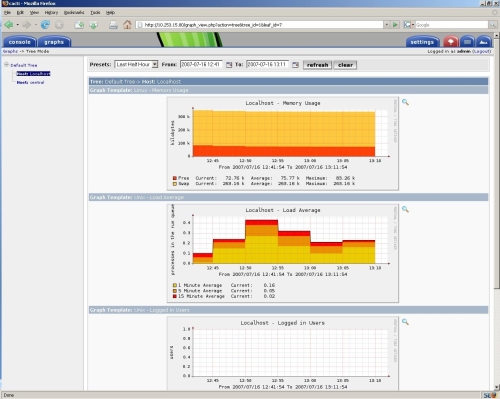Zoom the Load Average graph with magnifier
This screenshot has width=500, height=399.
[x=405, y=209]
